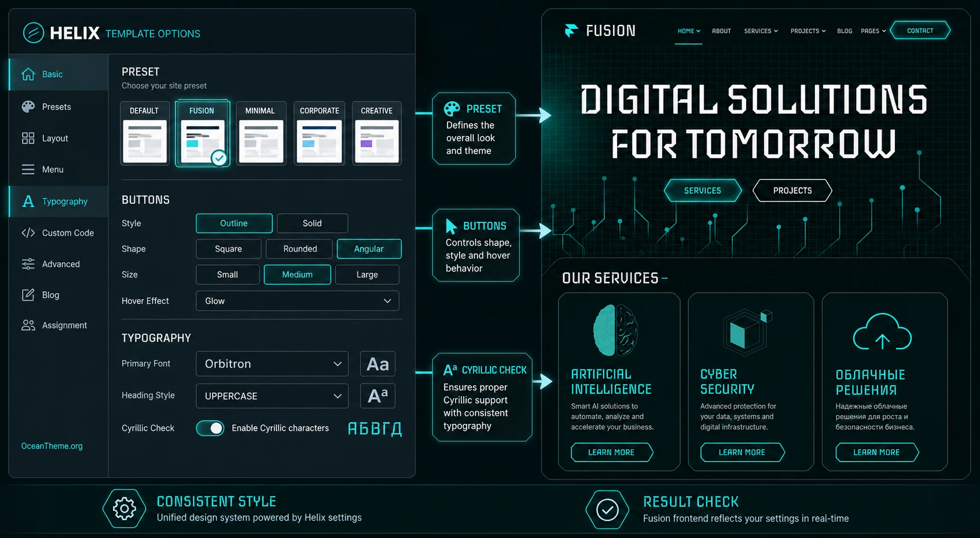
Task: Set button size to Medium
Action: click(297, 275)
